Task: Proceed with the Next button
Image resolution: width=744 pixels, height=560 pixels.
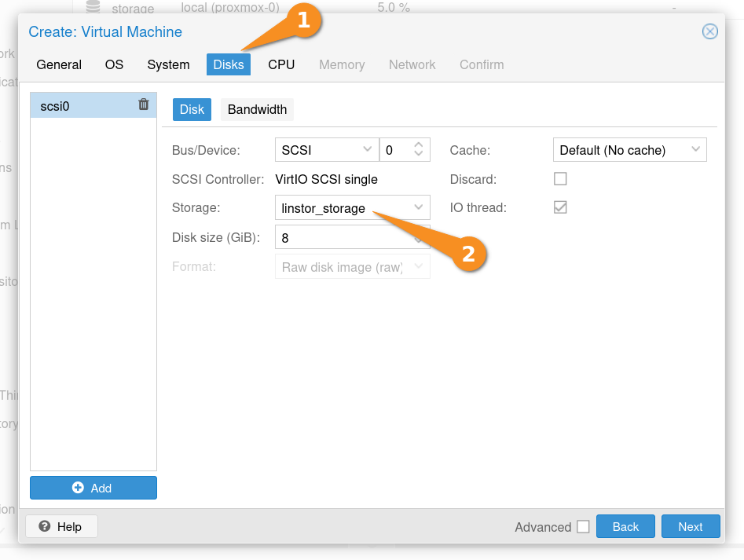Action: click(x=691, y=526)
